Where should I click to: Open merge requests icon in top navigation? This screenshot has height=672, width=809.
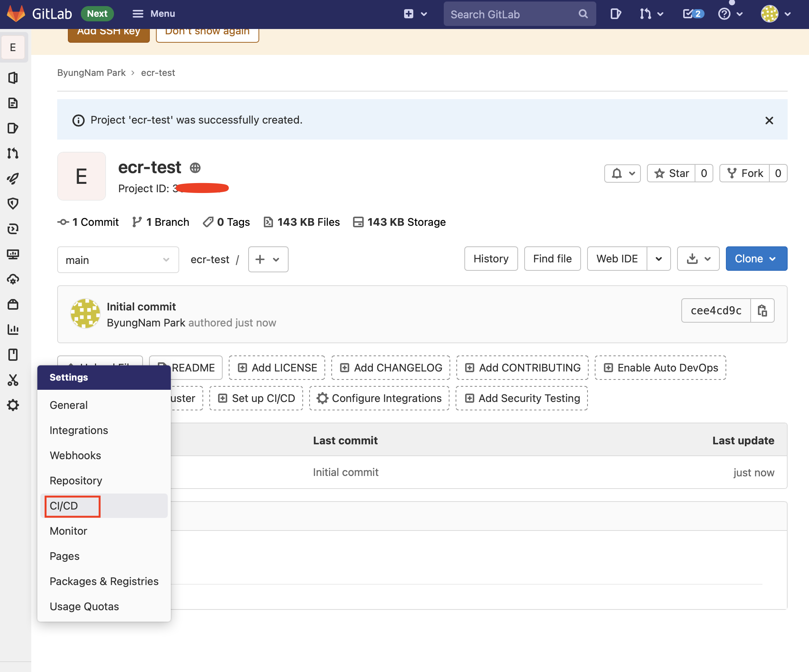point(651,14)
